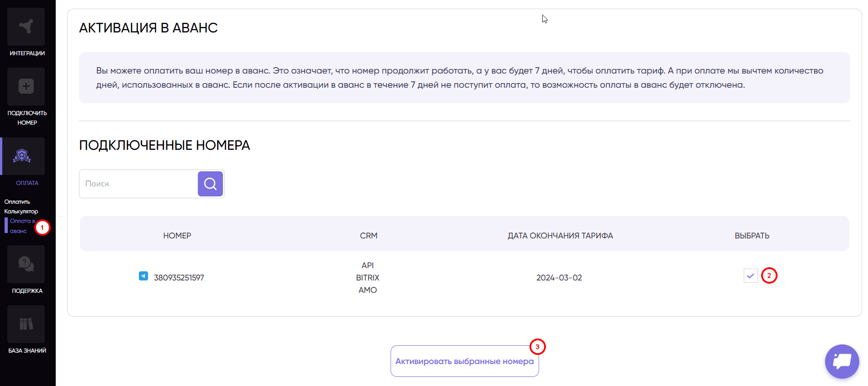Click the API entry in CRM column
The image size is (868, 386).
368,265
